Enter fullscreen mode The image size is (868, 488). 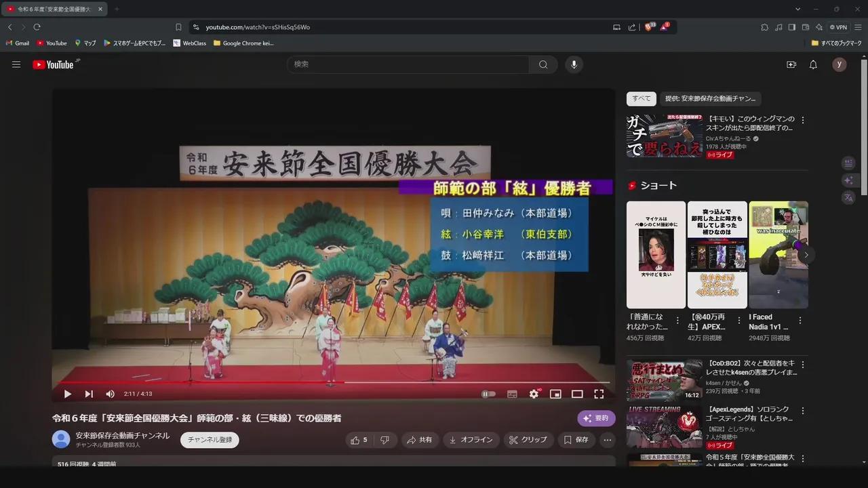599,394
